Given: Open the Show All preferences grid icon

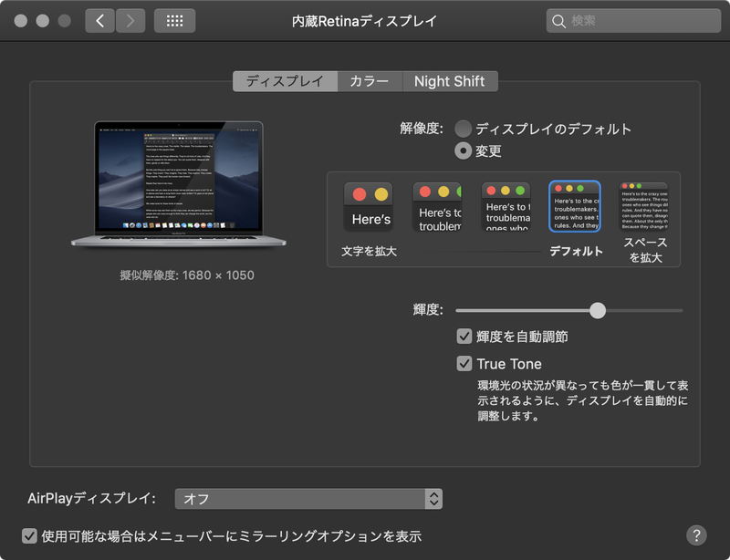Looking at the screenshot, I should (172, 19).
